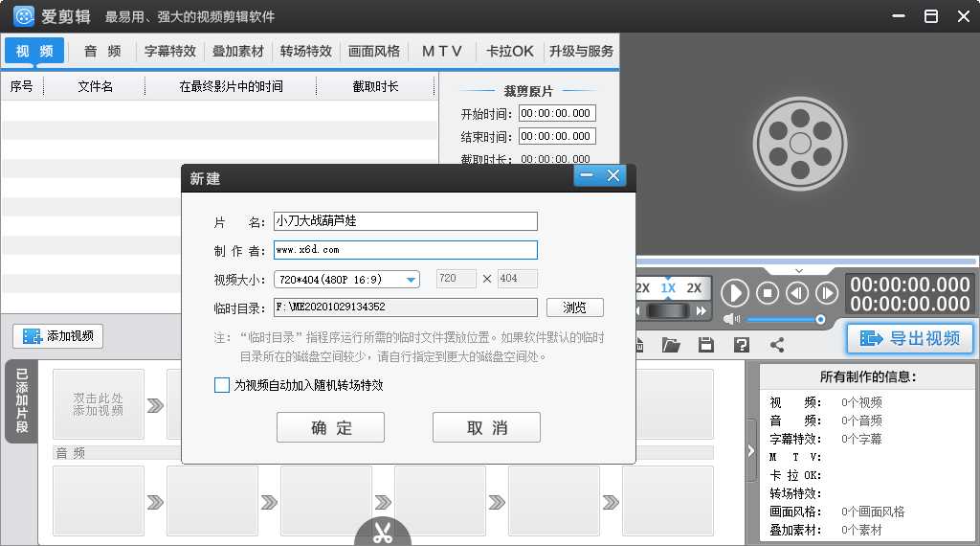Expand the side info panel arrow
Screen dimensions: 980x546
751,451
